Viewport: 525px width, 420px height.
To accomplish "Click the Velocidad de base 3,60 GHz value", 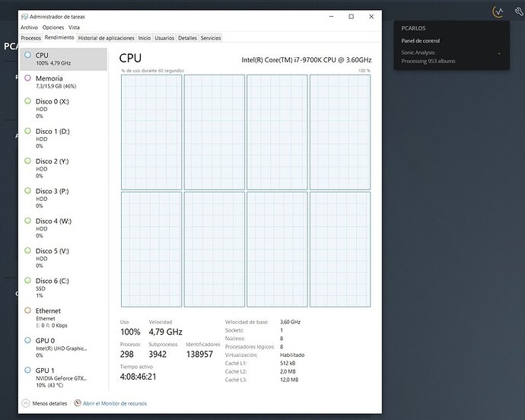I will pyautogui.click(x=291, y=322).
